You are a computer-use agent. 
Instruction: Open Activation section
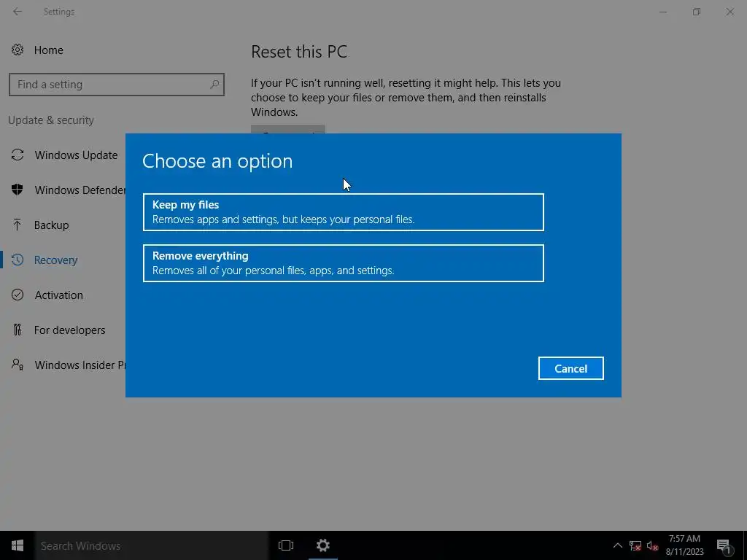click(x=58, y=295)
